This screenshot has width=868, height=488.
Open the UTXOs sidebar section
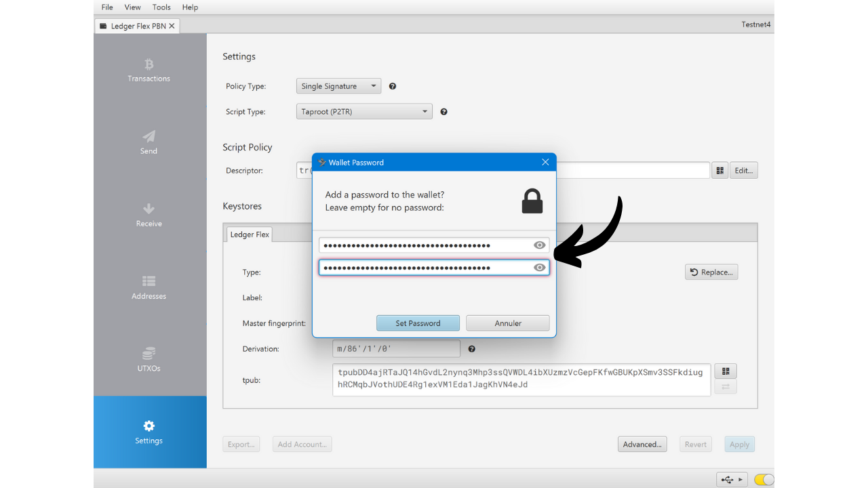pyautogui.click(x=149, y=360)
